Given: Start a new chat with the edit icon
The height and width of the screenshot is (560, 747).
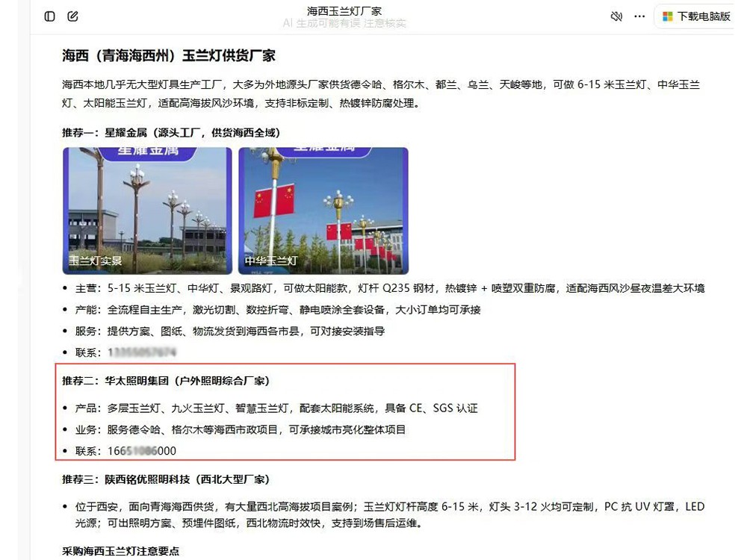Looking at the screenshot, I should coord(73,16).
